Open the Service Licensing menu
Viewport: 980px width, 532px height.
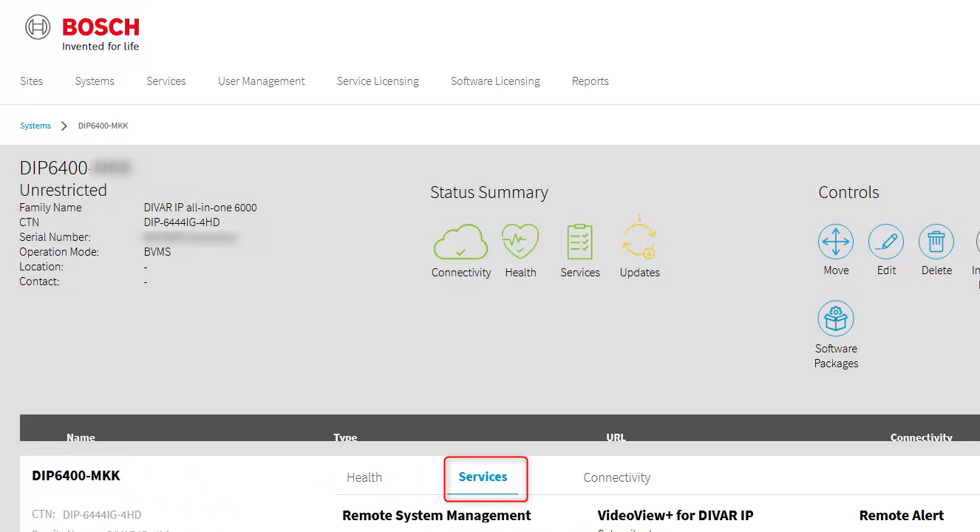coord(378,81)
